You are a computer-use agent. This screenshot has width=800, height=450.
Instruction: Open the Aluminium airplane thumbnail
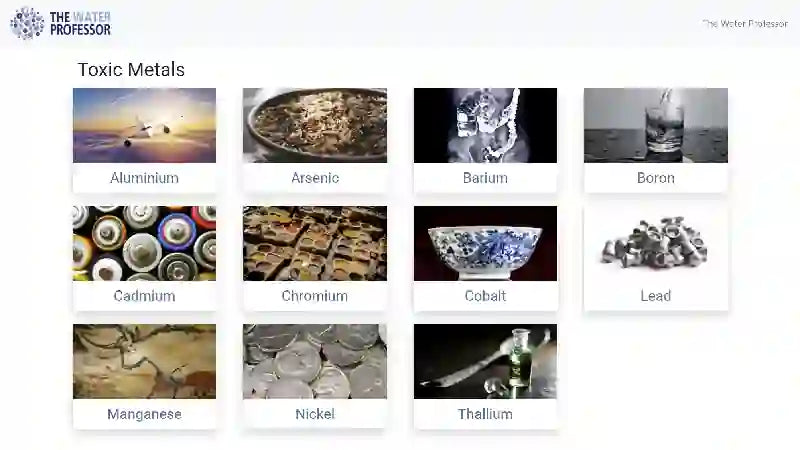[144, 126]
